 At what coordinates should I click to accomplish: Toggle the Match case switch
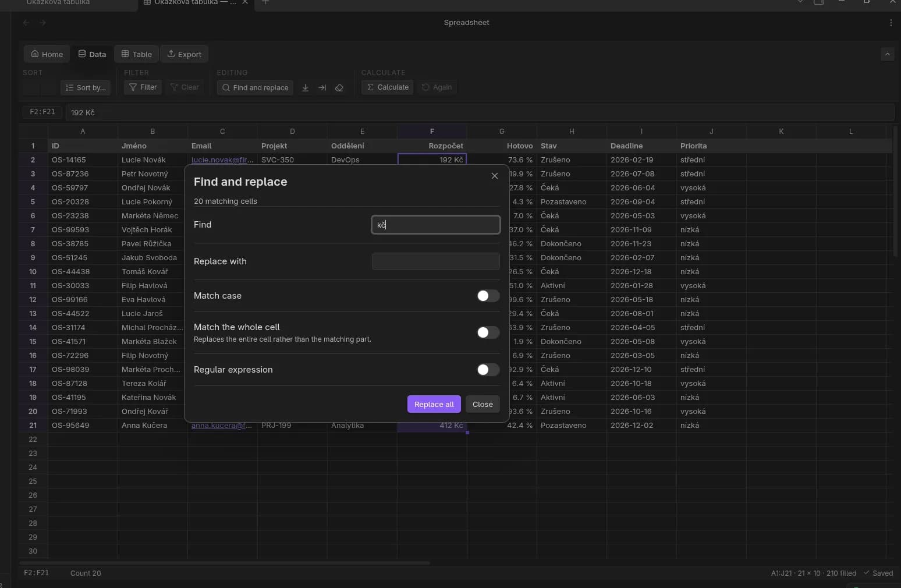click(x=488, y=296)
